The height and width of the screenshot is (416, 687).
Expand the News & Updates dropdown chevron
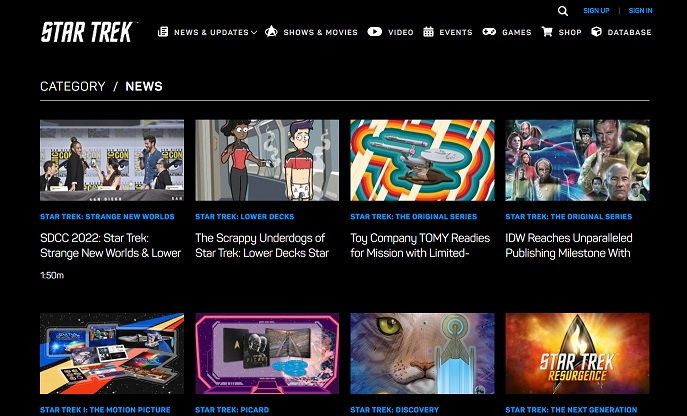tap(254, 32)
